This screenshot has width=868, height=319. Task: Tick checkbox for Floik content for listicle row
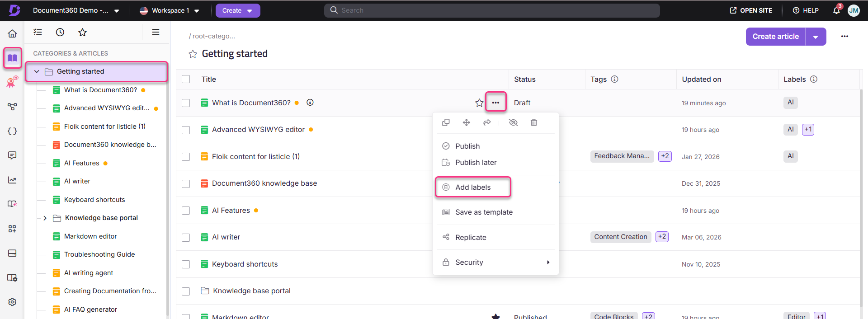[186, 157]
